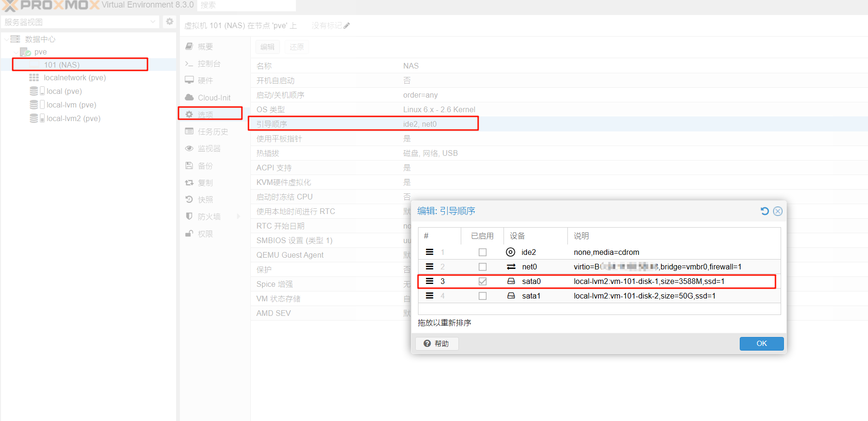Image resolution: width=868 pixels, height=421 pixels.
Task: Click the search input field
Action: click(247, 5)
